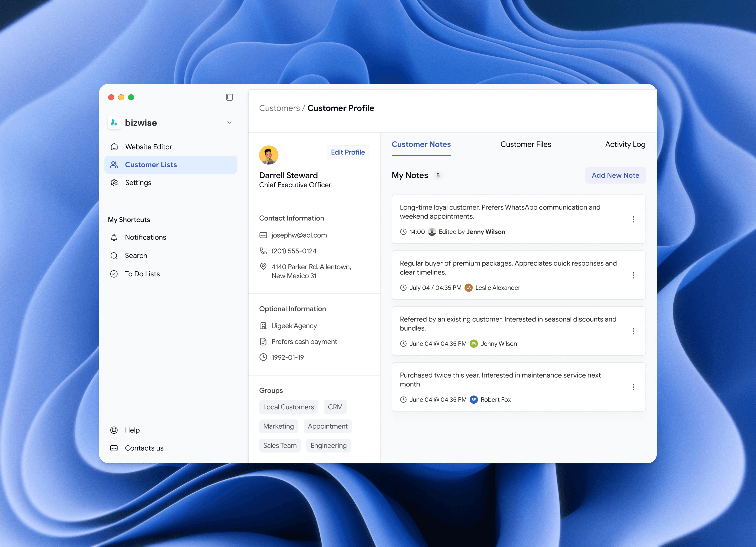The height and width of the screenshot is (547, 756).
Task: Click the Search magnifier shortcut
Action: (x=114, y=256)
